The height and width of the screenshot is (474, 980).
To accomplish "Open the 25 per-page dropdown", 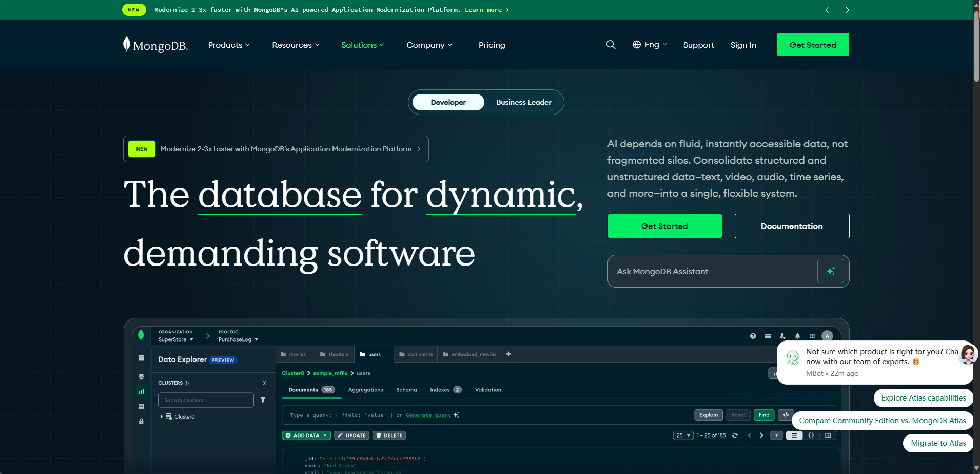I will coord(683,435).
